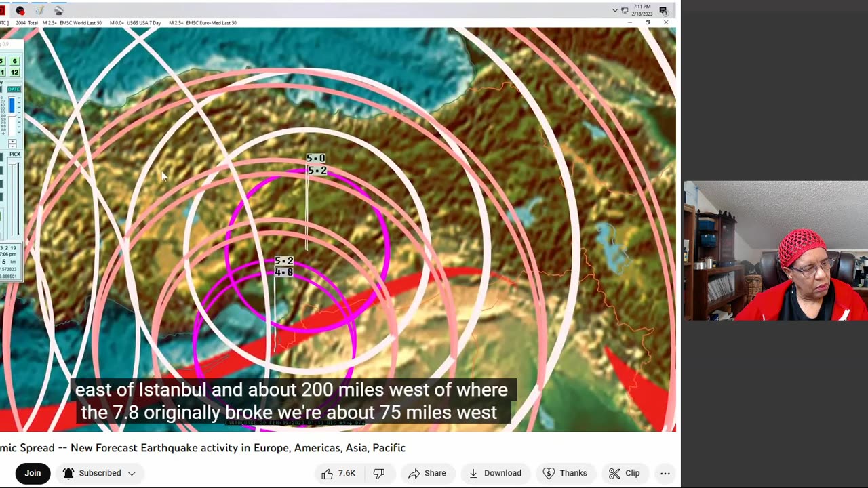
Task: Open the 7:11 PM clock calendar
Action: tap(642, 10)
